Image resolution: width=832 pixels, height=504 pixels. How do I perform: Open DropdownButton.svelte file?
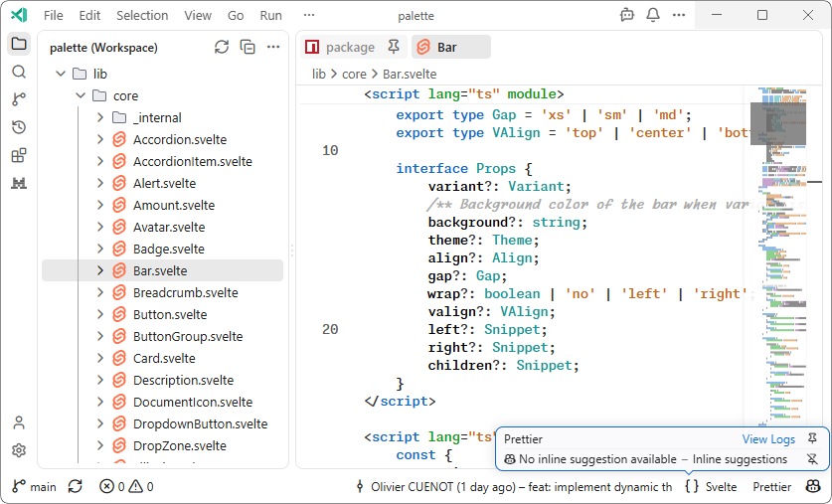point(200,423)
